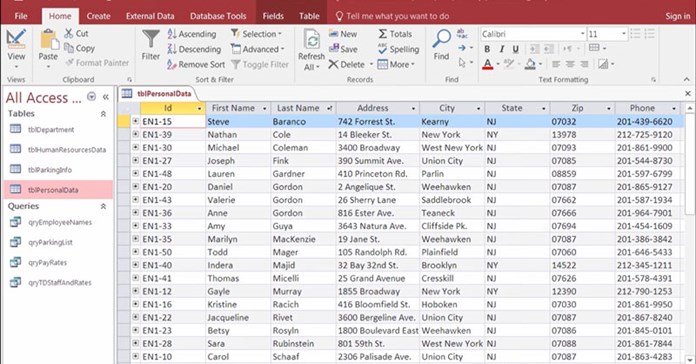The width and height of the screenshot is (696, 364).
Task: Open City column dropdown arrow
Action: [x=478, y=108]
